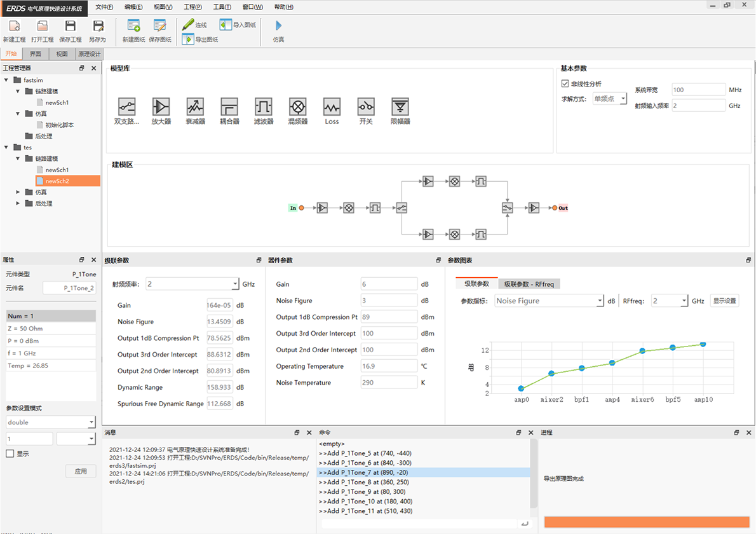Image resolution: width=756 pixels, height=534 pixels.
Task: Select the 放大器 amplifier model icon
Action: (161, 106)
